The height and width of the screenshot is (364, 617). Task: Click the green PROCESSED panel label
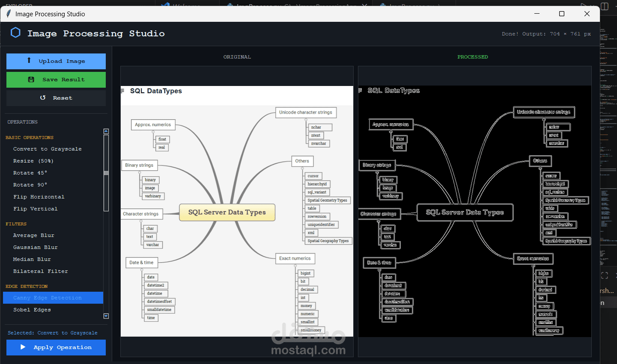click(473, 57)
